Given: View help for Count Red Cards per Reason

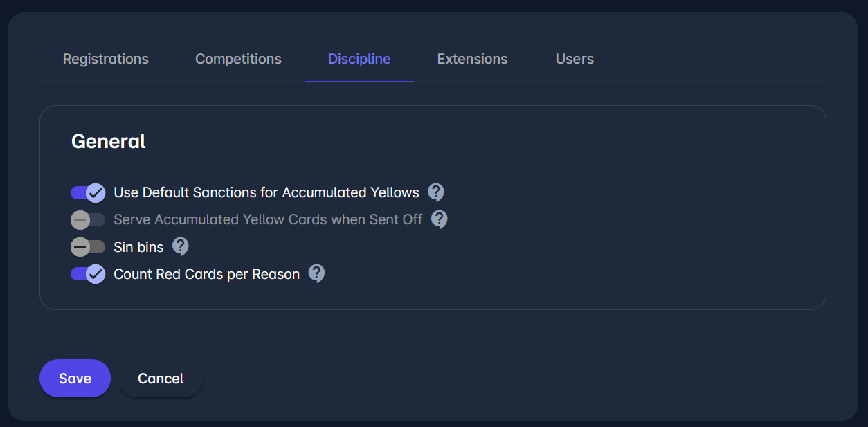Looking at the screenshot, I should tap(316, 273).
